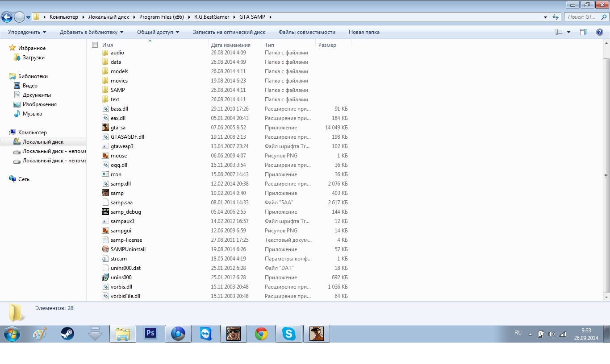This screenshot has width=610, height=364.
Task: Select the samp application icon
Action: pyautogui.click(x=105, y=193)
